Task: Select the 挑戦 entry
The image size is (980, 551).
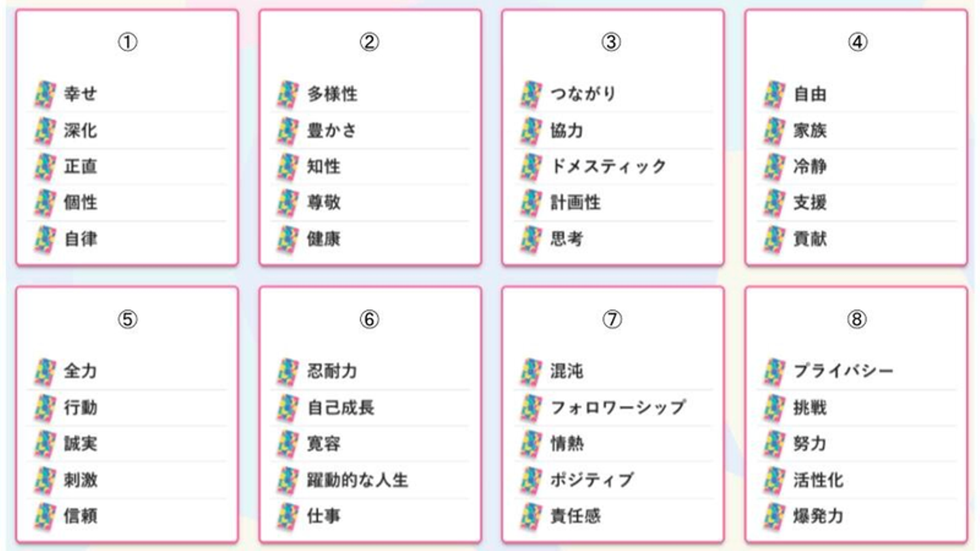Action: (810, 407)
